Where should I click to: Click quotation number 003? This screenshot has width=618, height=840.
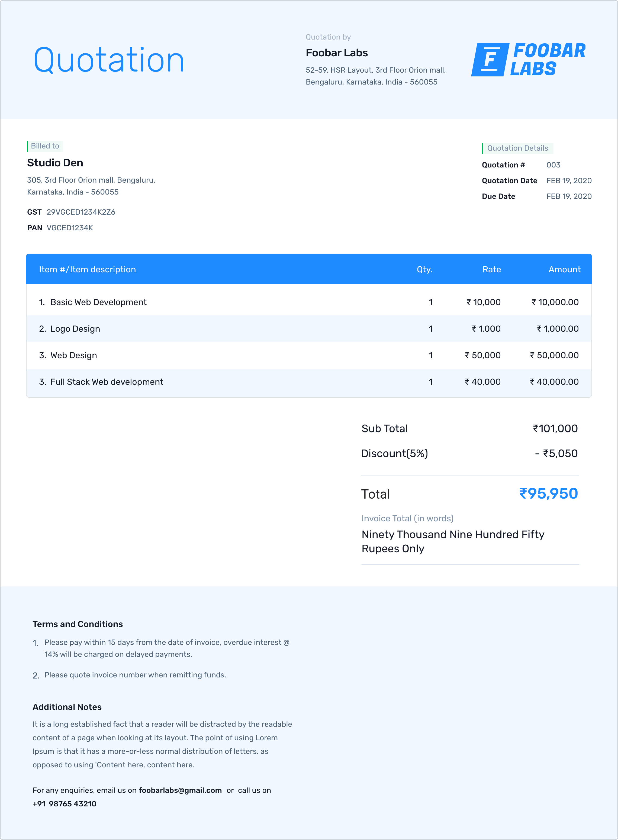click(x=553, y=165)
